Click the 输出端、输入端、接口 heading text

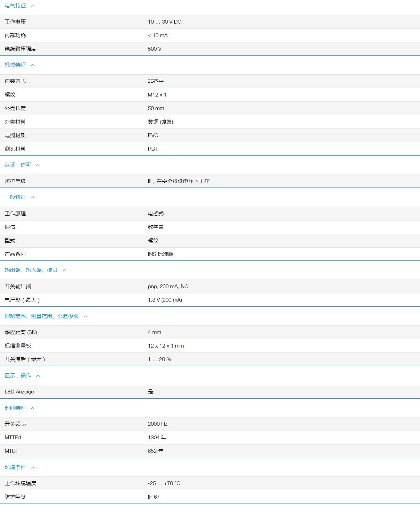click(x=31, y=270)
